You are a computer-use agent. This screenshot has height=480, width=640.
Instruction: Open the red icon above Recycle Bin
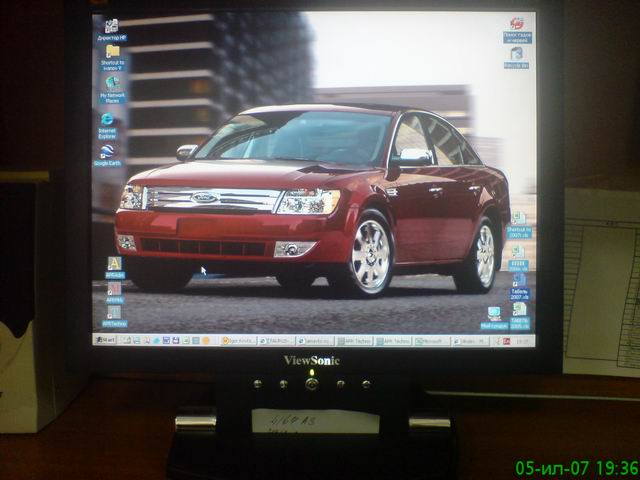click(517, 24)
